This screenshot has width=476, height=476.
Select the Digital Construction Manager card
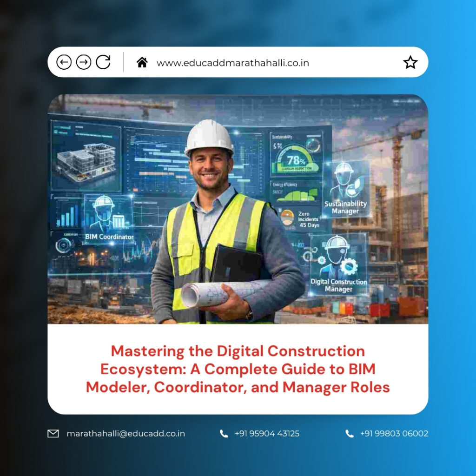point(338,266)
